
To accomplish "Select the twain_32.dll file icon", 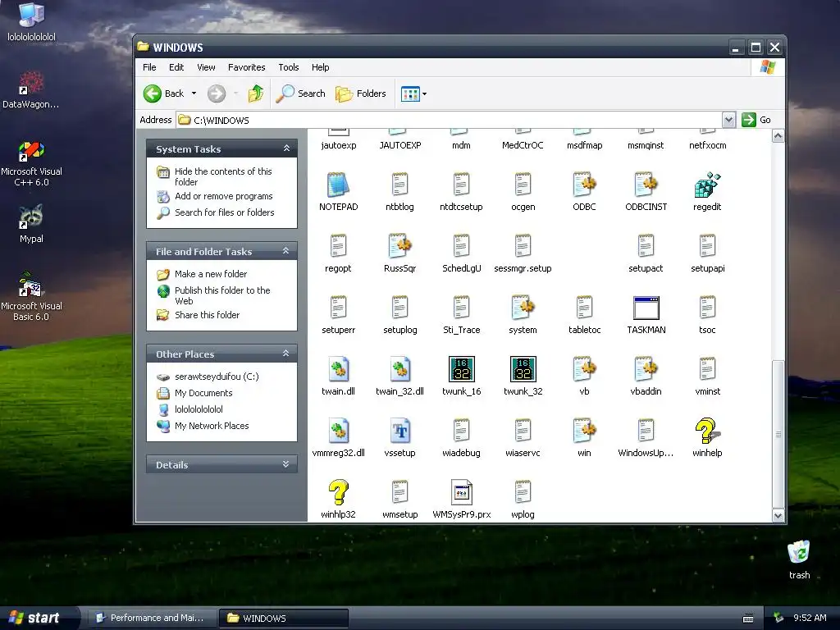I will pos(399,370).
